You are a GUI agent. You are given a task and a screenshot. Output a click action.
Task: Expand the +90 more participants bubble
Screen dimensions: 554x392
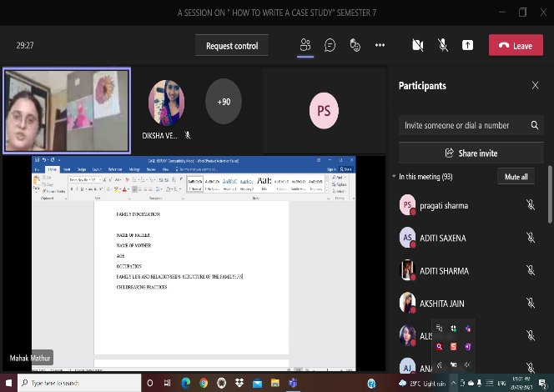point(223,102)
